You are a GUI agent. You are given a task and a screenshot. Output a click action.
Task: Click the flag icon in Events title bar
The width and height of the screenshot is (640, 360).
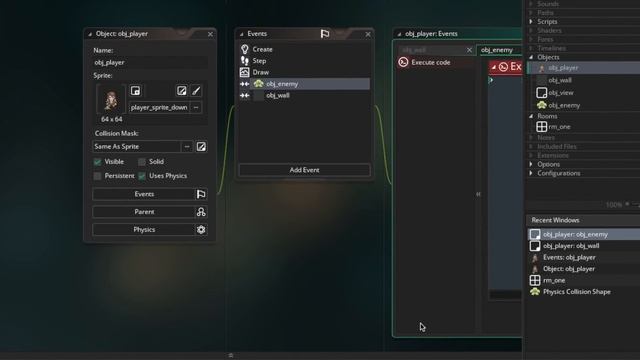[x=325, y=34]
